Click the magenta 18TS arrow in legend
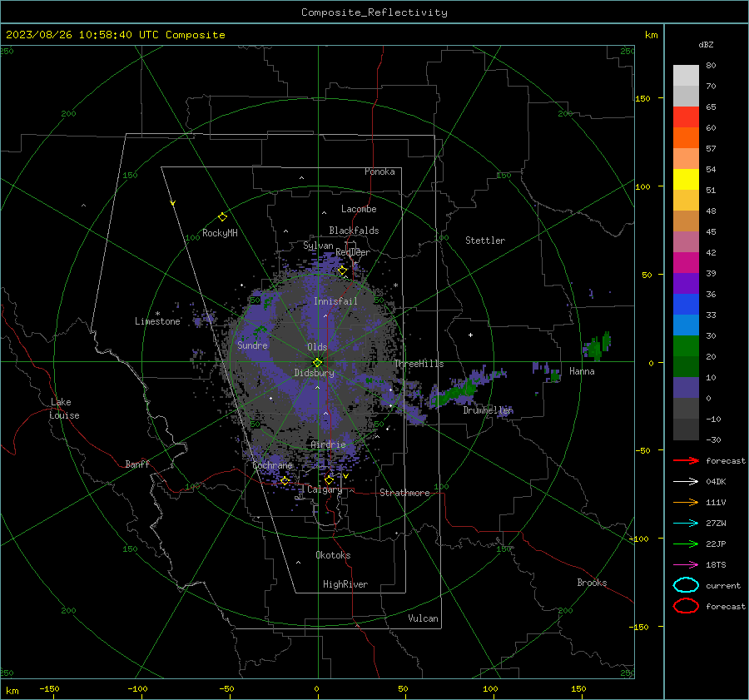The image size is (749, 700). tap(686, 564)
